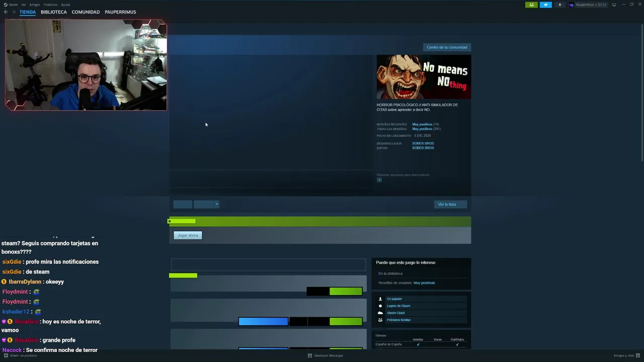Click the download icon beside Gestionar descargas

[310, 355]
